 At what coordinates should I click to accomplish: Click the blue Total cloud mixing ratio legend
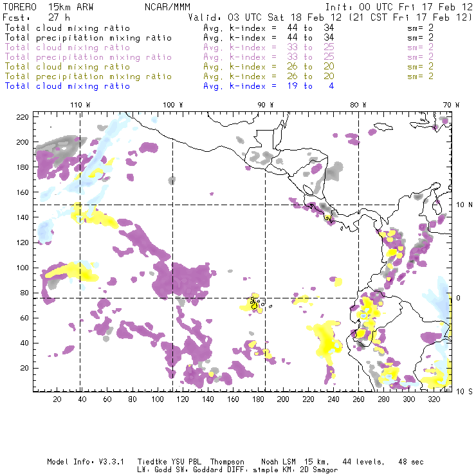coord(68,86)
